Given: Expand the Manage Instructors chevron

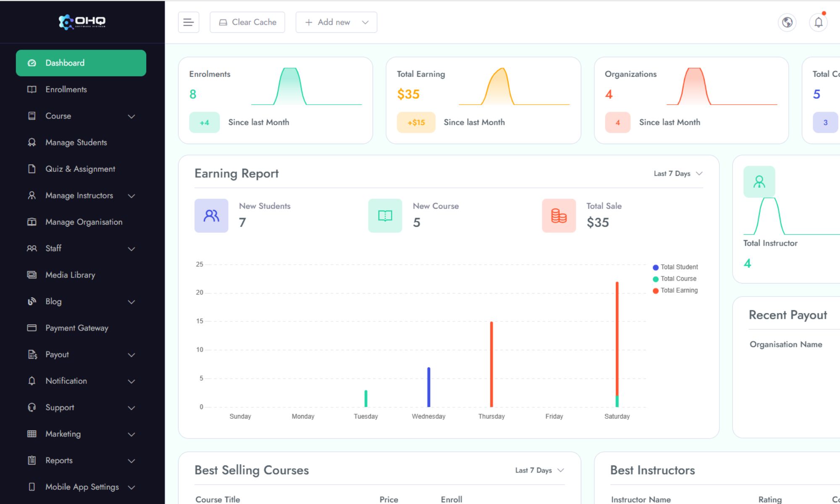Looking at the screenshot, I should tap(131, 196).
